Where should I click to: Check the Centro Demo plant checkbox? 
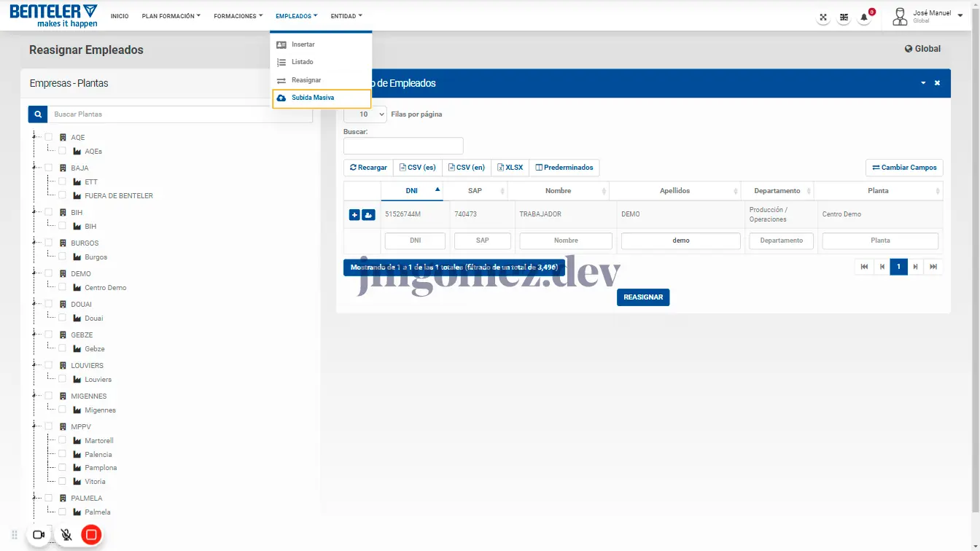click(x=62, y=287)
